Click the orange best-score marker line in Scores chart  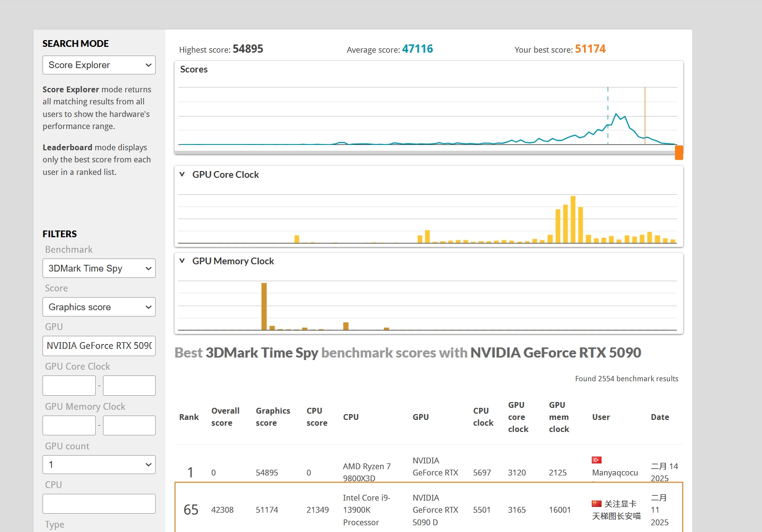click(645, 116)
